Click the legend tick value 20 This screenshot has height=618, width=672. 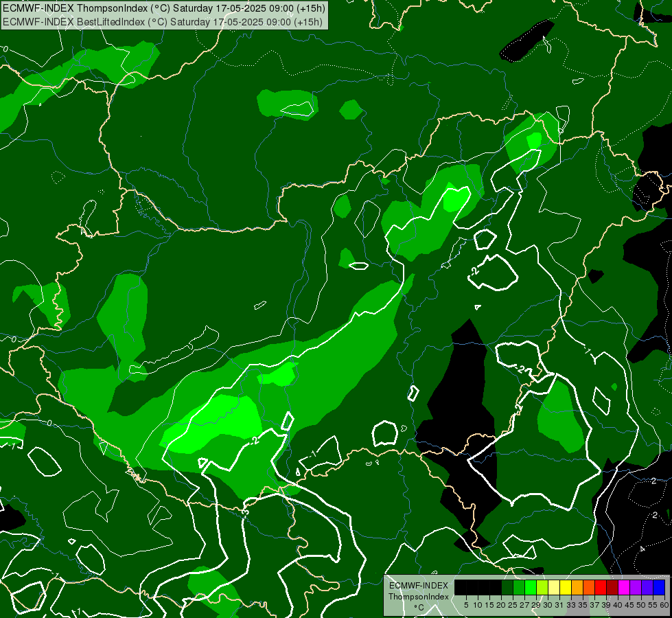[501, 605]
